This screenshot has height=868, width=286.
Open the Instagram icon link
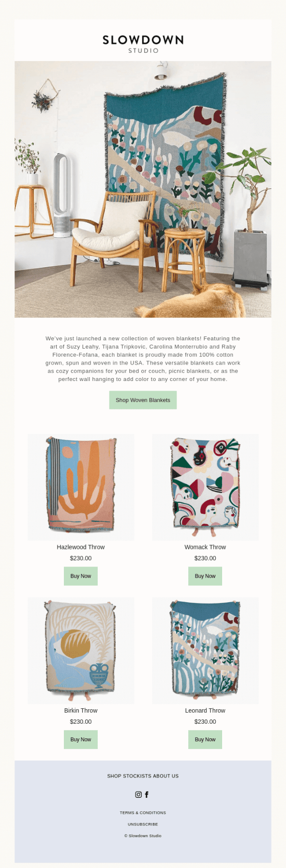click(x=138, y=794)
